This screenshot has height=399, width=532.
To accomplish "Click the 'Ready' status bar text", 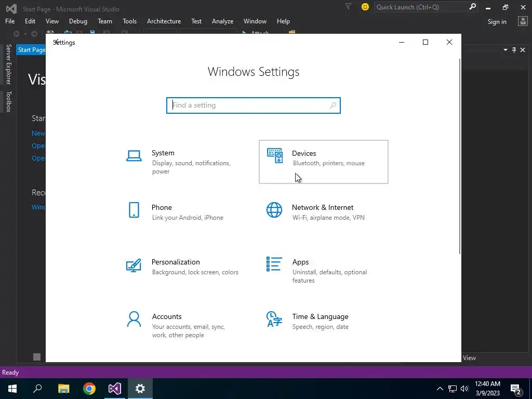I will pos(10,372).
